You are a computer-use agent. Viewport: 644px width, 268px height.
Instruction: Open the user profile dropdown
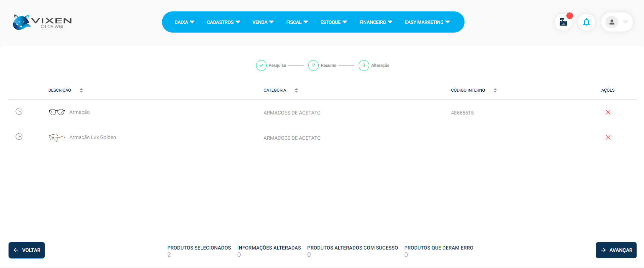617,22
